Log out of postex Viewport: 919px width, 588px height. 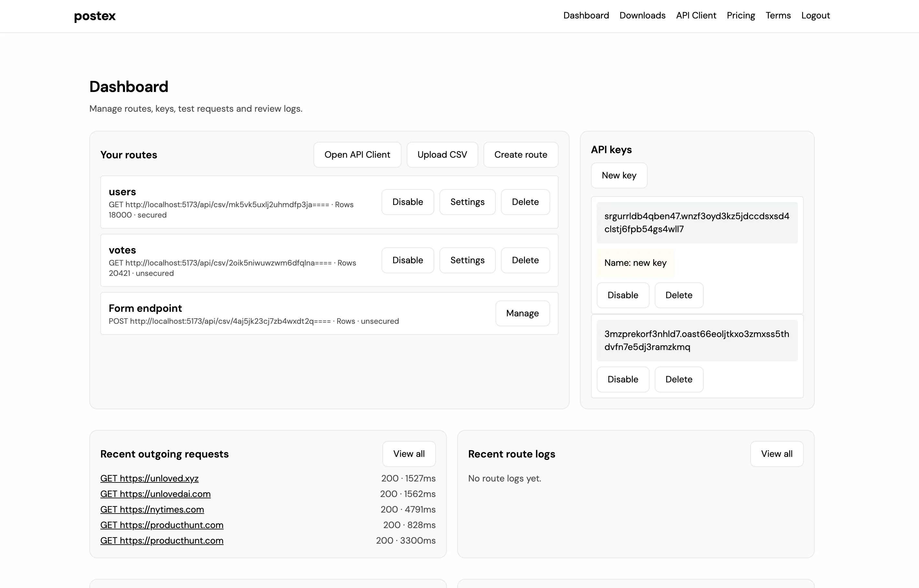click(x=815, y=16)
